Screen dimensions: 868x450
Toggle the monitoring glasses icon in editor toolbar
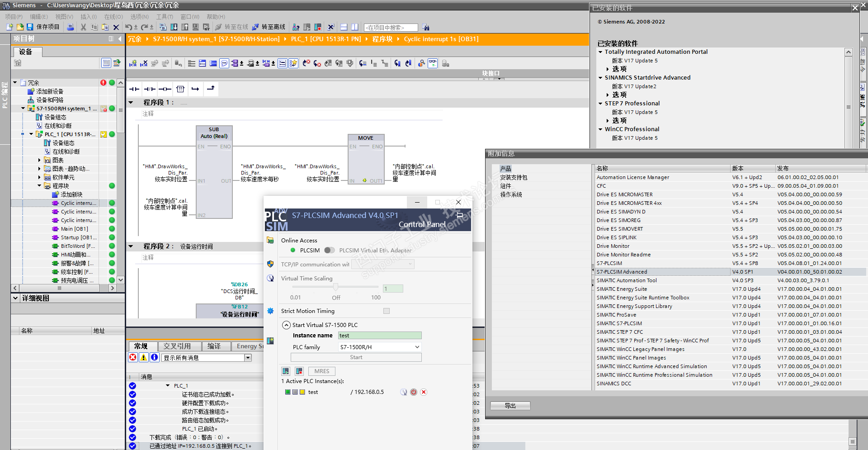[433, 63]
